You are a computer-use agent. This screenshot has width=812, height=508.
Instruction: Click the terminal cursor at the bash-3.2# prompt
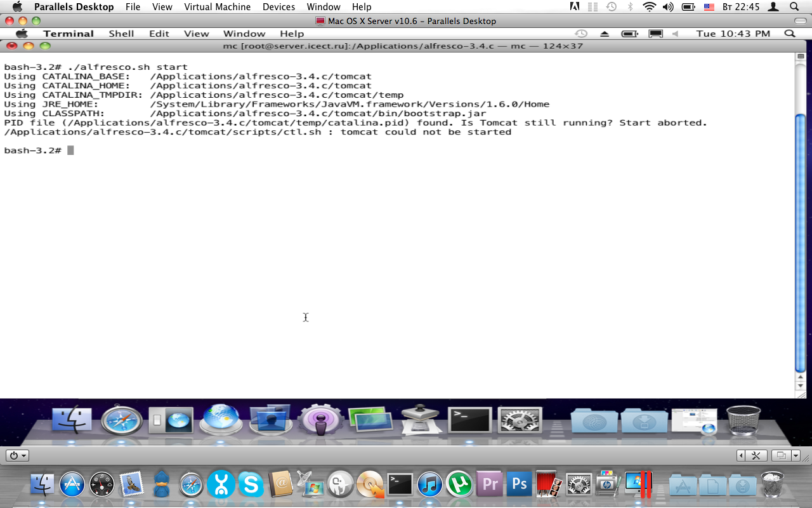tap(70, 150)
